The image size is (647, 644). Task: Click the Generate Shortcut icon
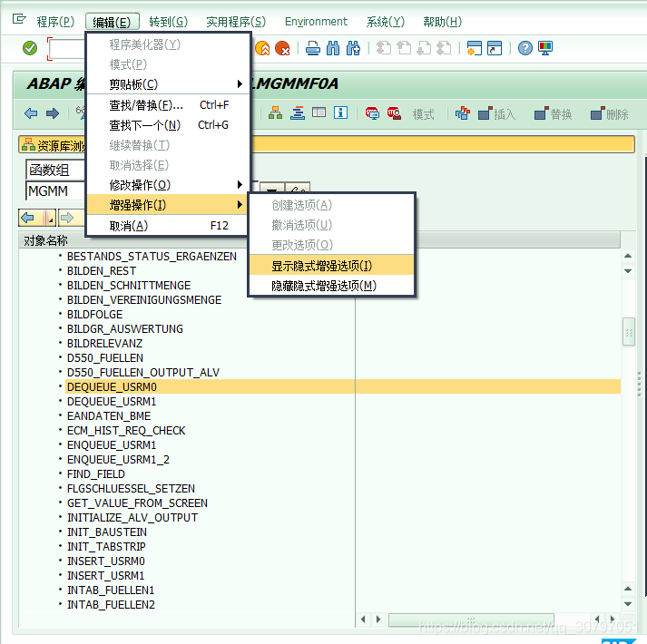point(495,48)
